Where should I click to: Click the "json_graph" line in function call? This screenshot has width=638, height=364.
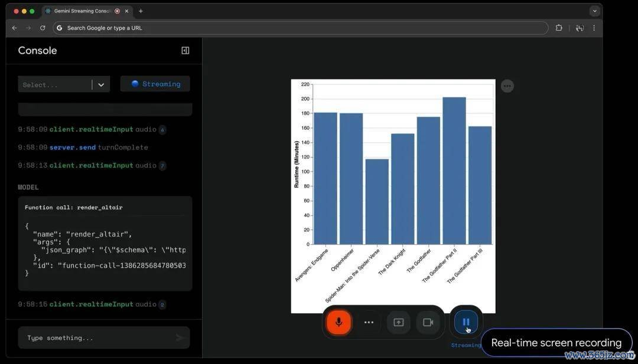(x=113, y=250)
